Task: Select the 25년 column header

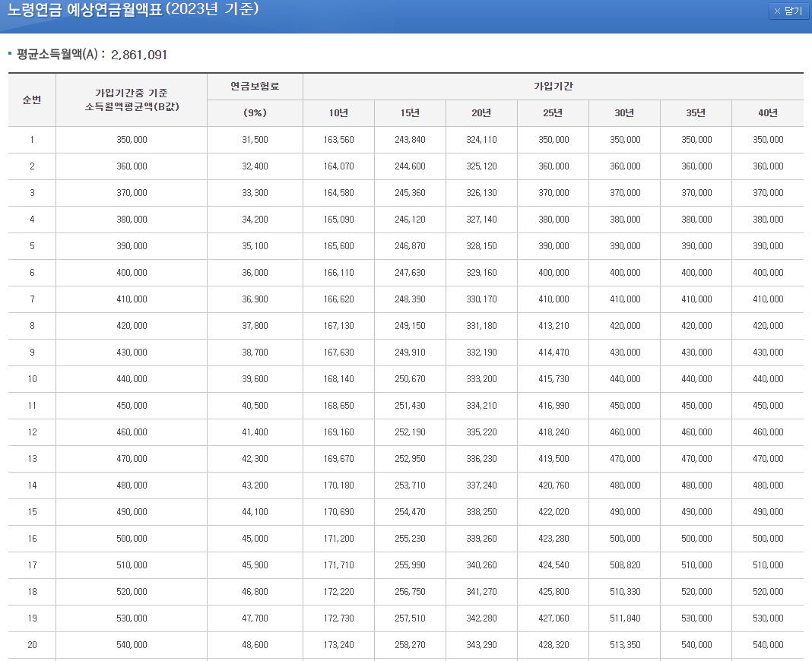Action: [553, 112]
